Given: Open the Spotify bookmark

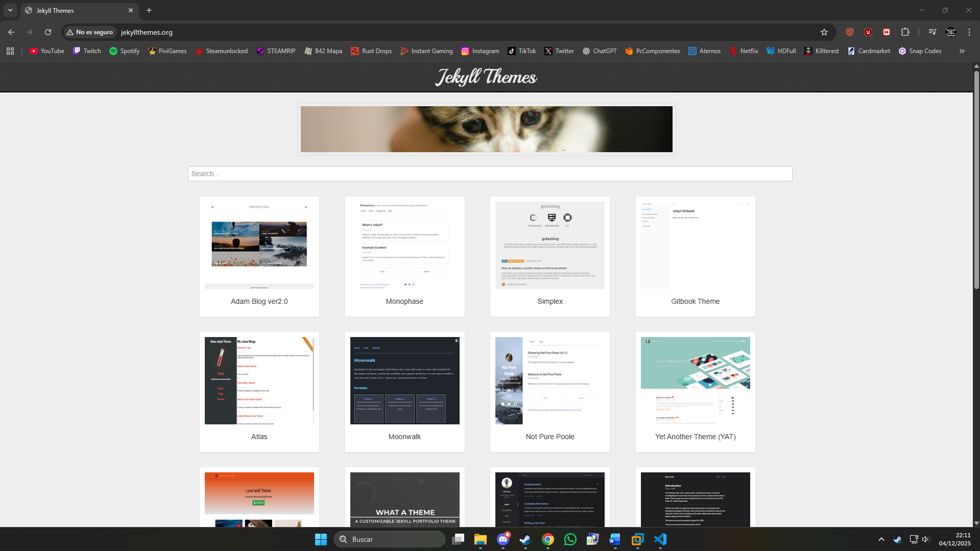Looking at the screenshot, I should click(124, 51).
